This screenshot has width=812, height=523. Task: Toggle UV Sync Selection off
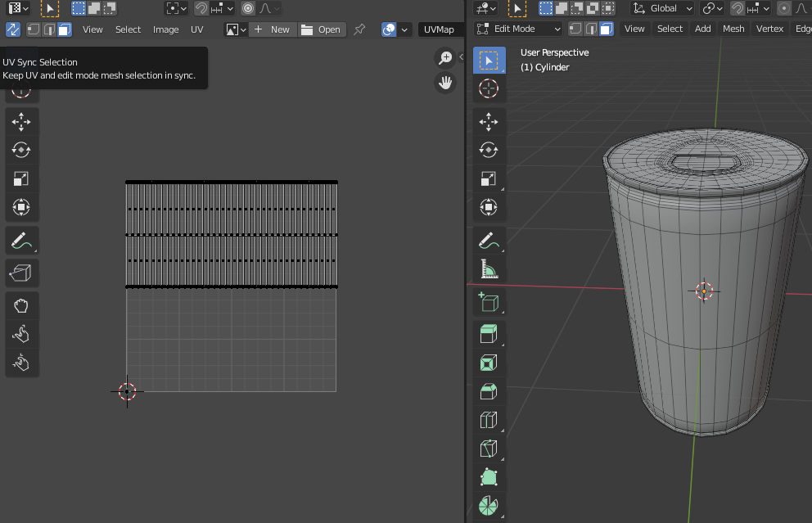[13, 29]
